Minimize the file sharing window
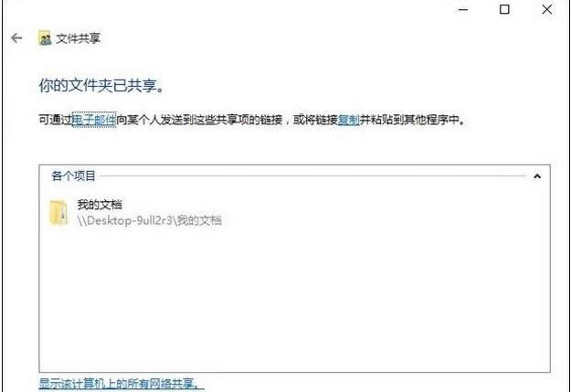This screenshot has width=571, height=392. (x=463, y=9)
